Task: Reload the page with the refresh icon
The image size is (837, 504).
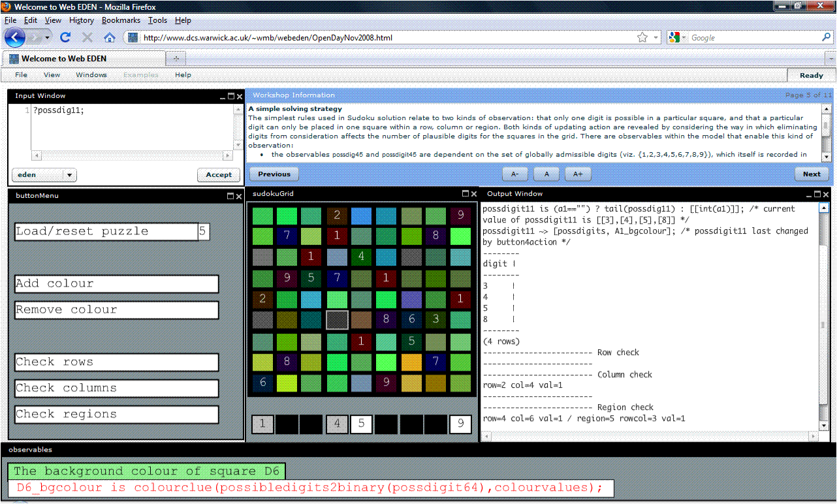Action: click(65, 38)
